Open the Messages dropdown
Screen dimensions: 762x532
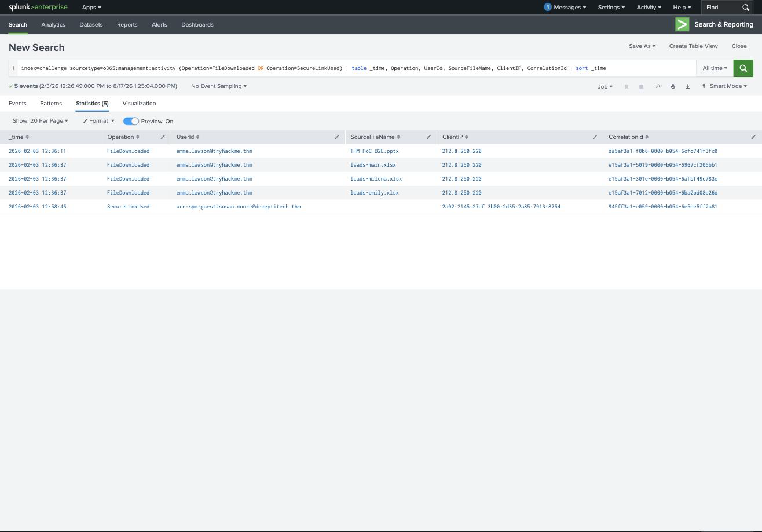click(570, 8)
